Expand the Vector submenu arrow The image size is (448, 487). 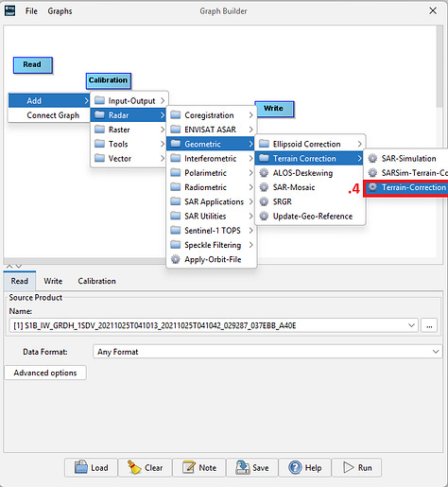pos(163,158)
